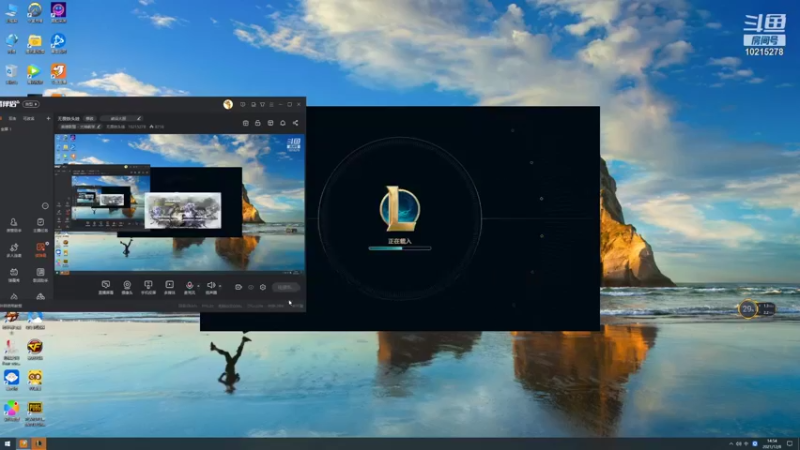Image resolution: width=800 pixels, height=450 pixels.
Task: Click the stream preview canvas
Action: click(x=180, y=204)
